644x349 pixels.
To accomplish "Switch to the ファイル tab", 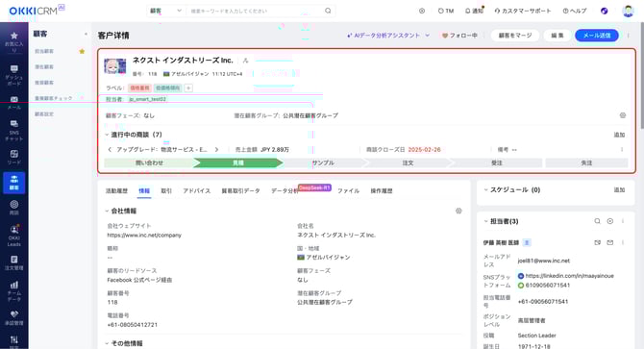I will point(348,191).
